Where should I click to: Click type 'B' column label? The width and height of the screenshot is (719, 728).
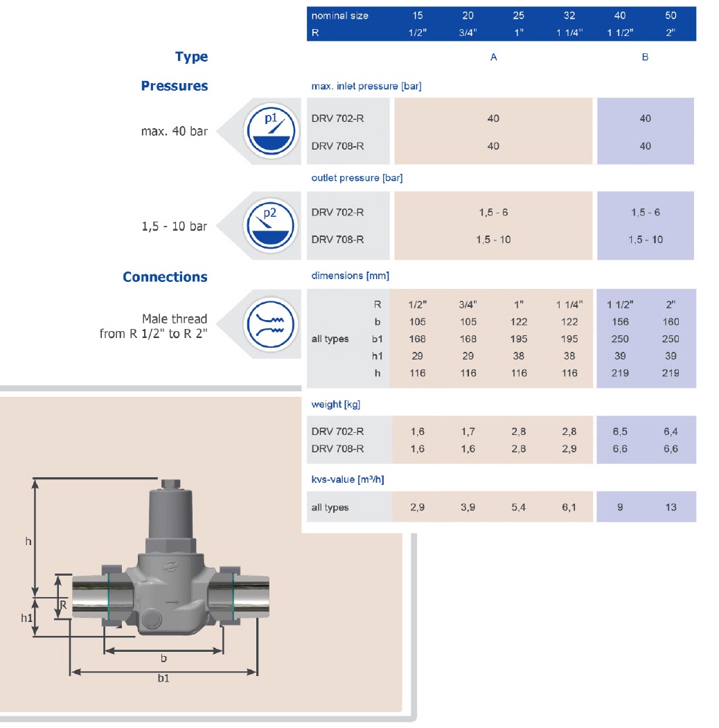click(645, 57)
